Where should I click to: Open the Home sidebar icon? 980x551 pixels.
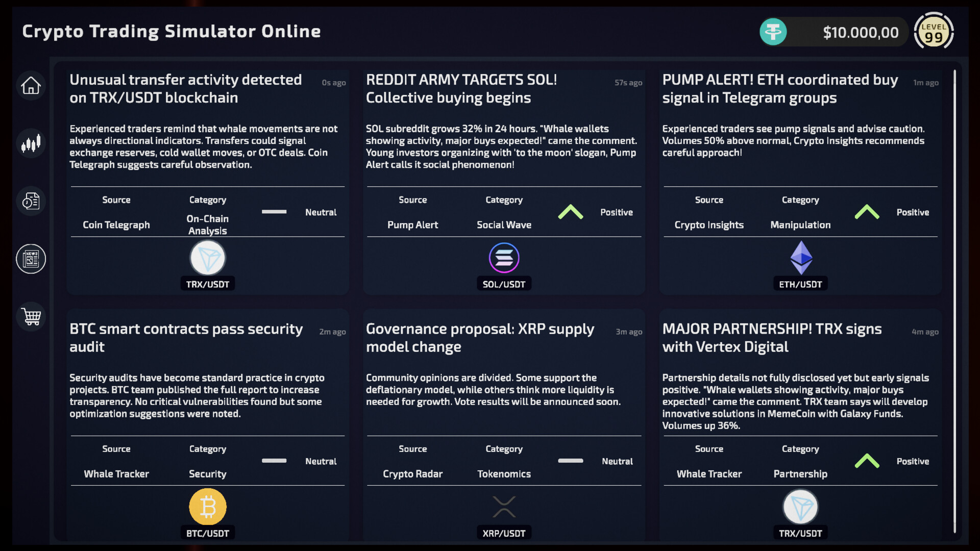31,85
